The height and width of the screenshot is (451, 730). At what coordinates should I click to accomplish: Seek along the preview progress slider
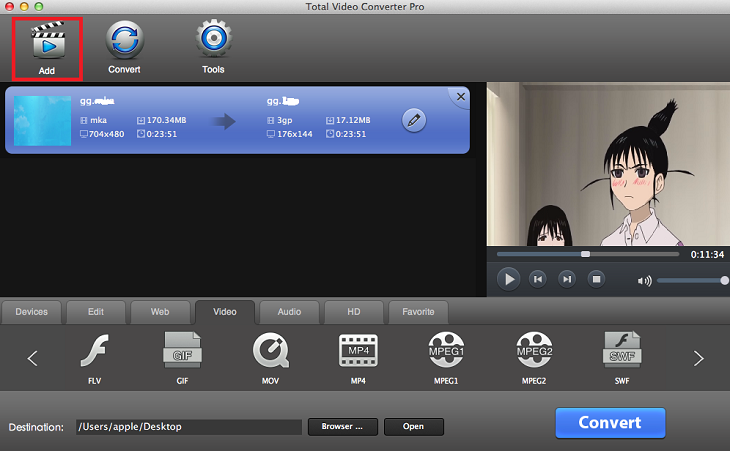click(x=588, y=254)
